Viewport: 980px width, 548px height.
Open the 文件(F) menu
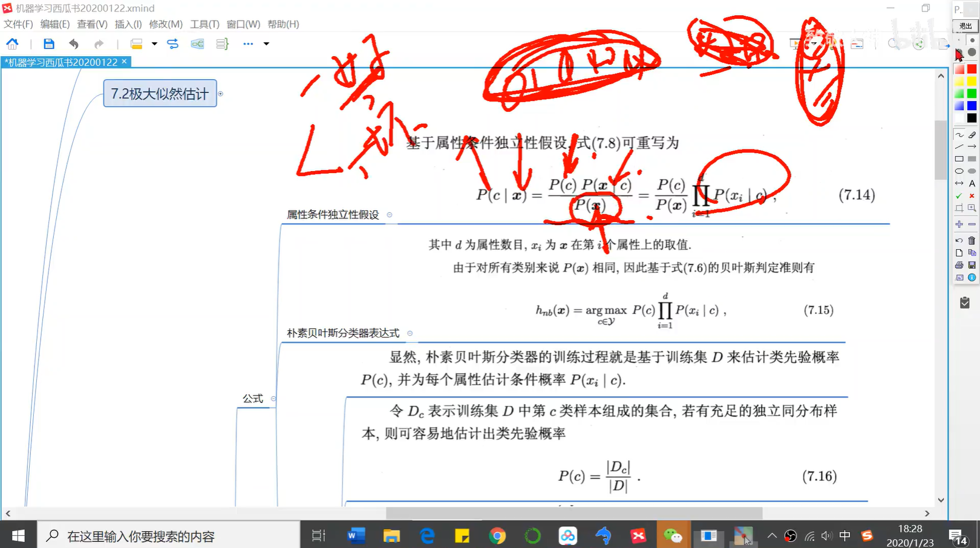[18, 24]
